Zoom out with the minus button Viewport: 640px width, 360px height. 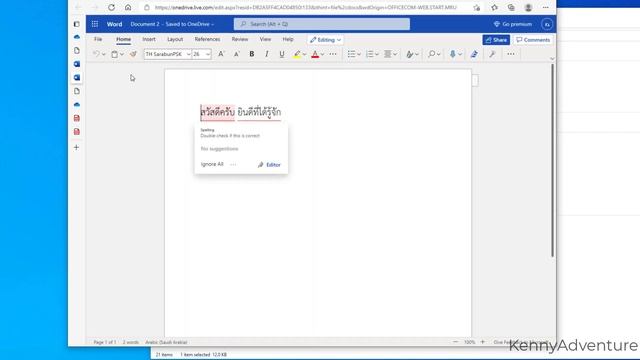pyautogui.click(x=456, y=342)
